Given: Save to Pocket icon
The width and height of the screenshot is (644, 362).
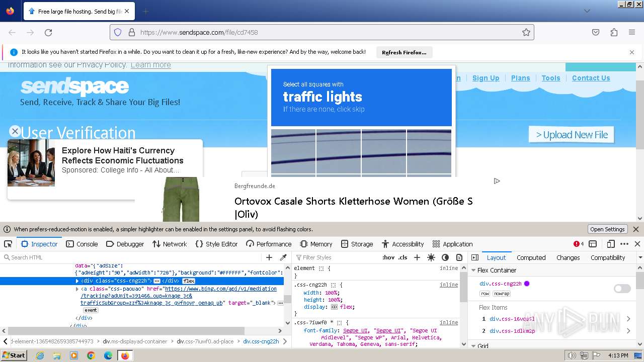Looking at the screenshot, I should pyautogui.click(x=596, y=32).
